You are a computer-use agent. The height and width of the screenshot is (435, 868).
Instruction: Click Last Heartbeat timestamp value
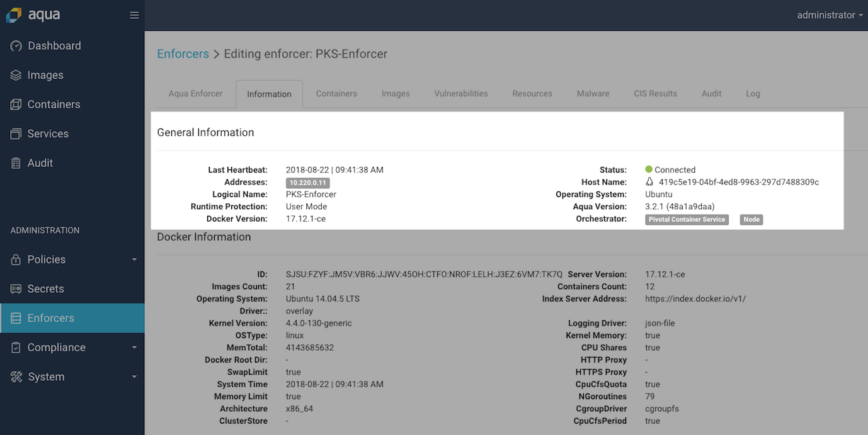click(334, 170)
